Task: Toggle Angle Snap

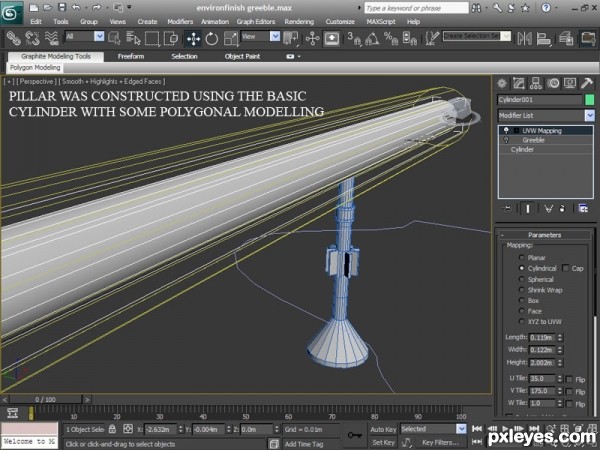Action: tap(372, 38)
